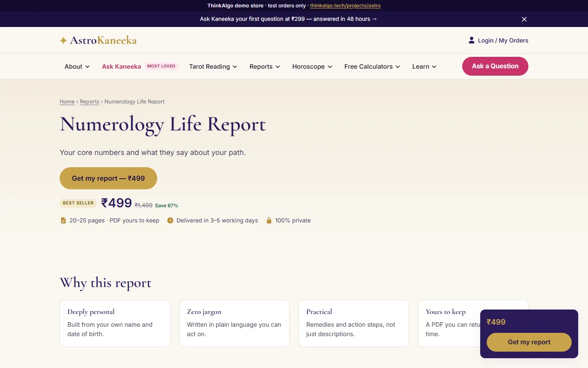The height and width of the screenshot is (368, 588).
Task: Click the Delivered in 3–5 working days text
Action: pos(217,220)
